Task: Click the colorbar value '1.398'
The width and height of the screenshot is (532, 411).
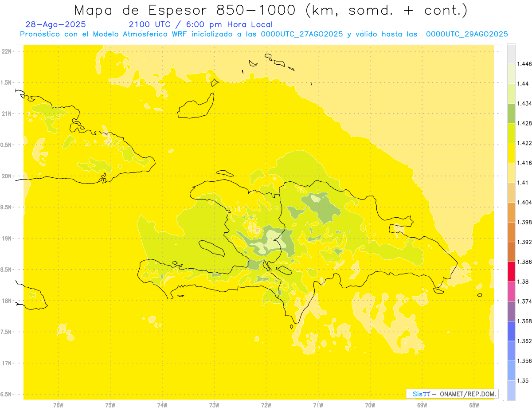Action: click(x=524, y=222)
